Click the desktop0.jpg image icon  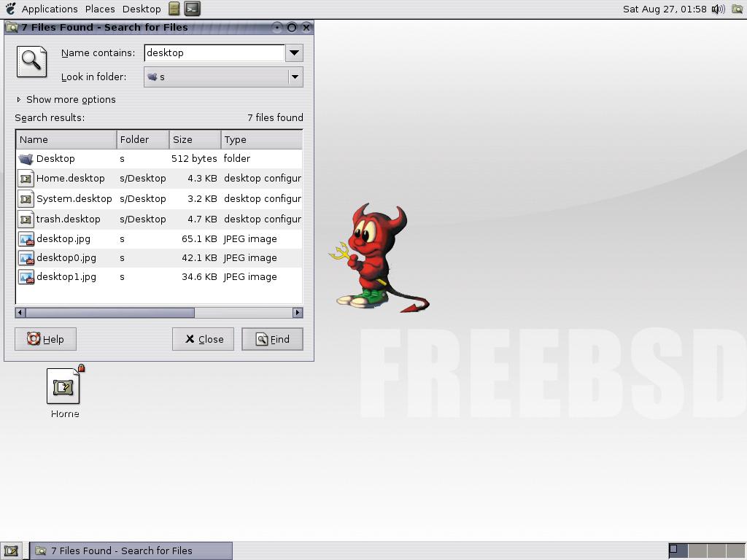[26, 258]
